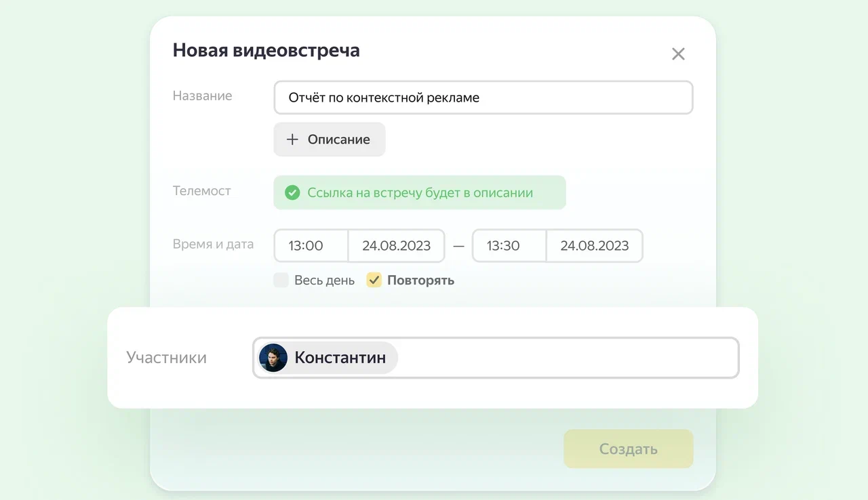This screenshot has width=868, height=500.
Task: Click the meeting title input field
Action: point(483,98)
